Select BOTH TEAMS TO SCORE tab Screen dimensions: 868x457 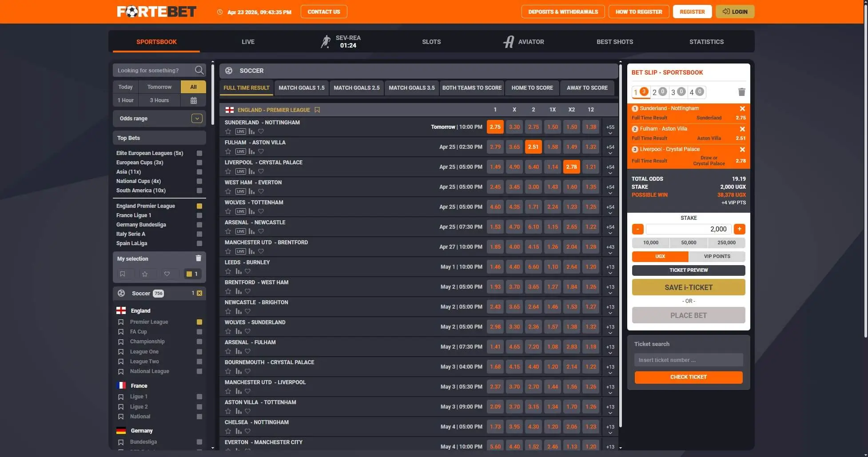[472, 88]
